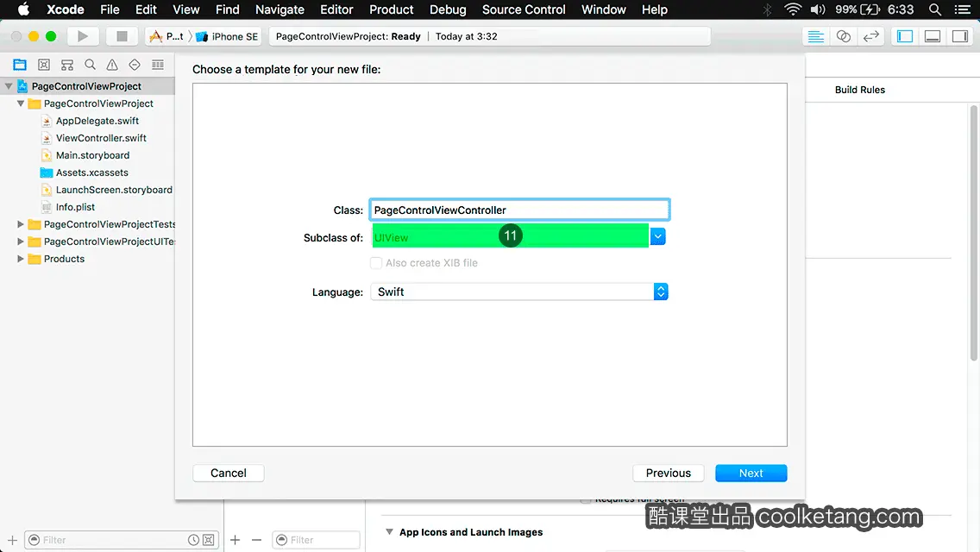Toggle source control status filter icon

[209, 540]
